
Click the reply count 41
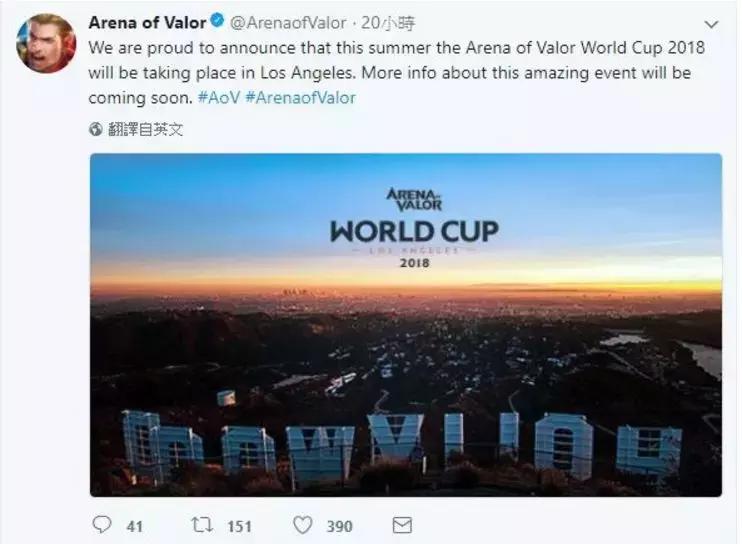(x=132, y=525)
